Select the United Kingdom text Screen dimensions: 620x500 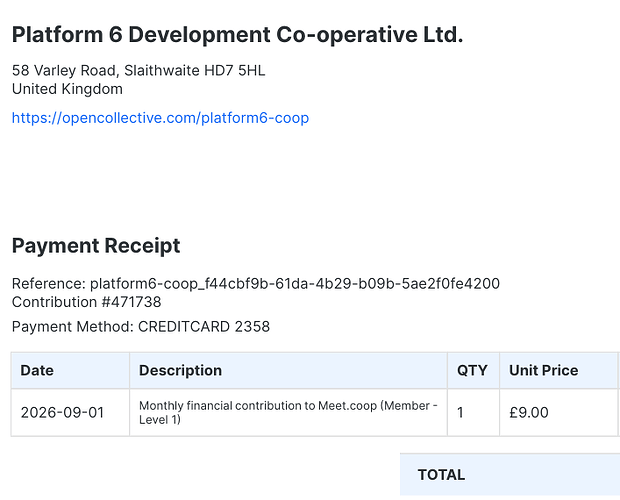point(67,89)
